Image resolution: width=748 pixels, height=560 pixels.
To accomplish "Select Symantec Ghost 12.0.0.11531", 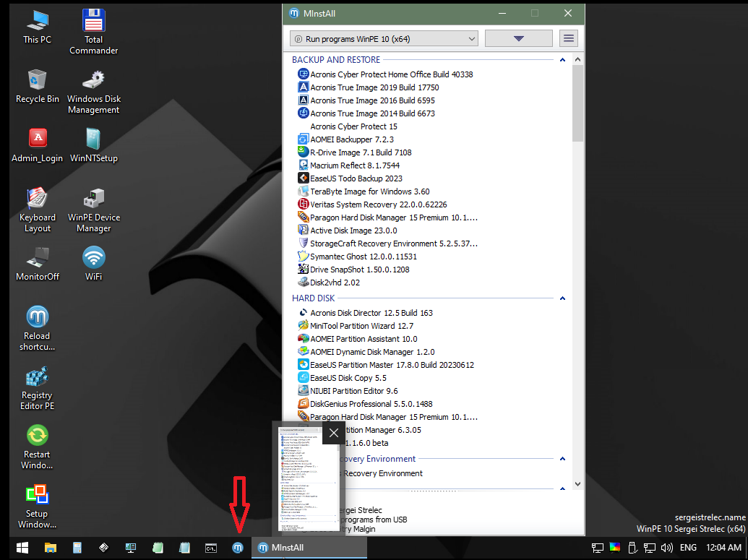I will (357, 256).
